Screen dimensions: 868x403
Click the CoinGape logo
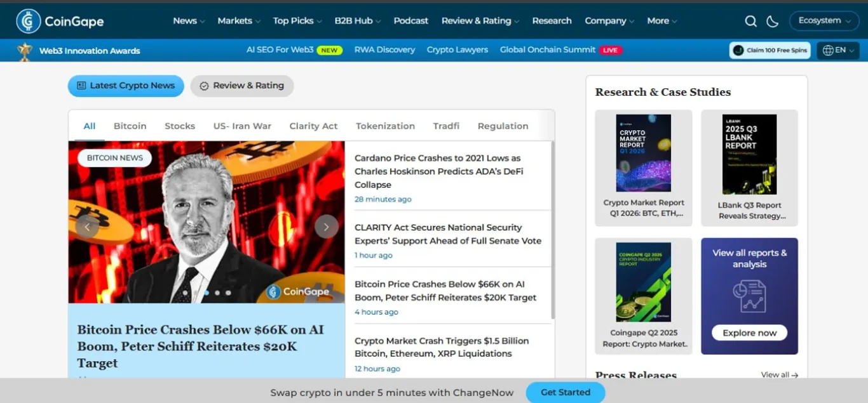tap(60, 22)
